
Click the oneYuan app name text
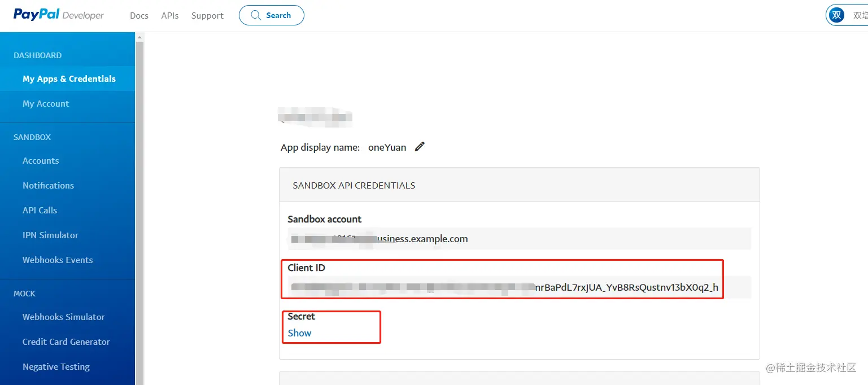387,147
